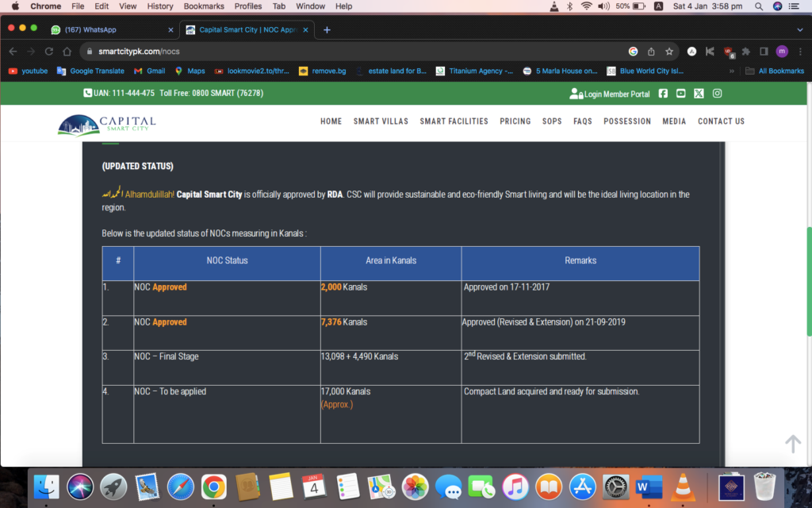812x508 pixels.
Task: Open SMART FACILITIES nav item
Action: pyautogui.click(x=454, y=121)
